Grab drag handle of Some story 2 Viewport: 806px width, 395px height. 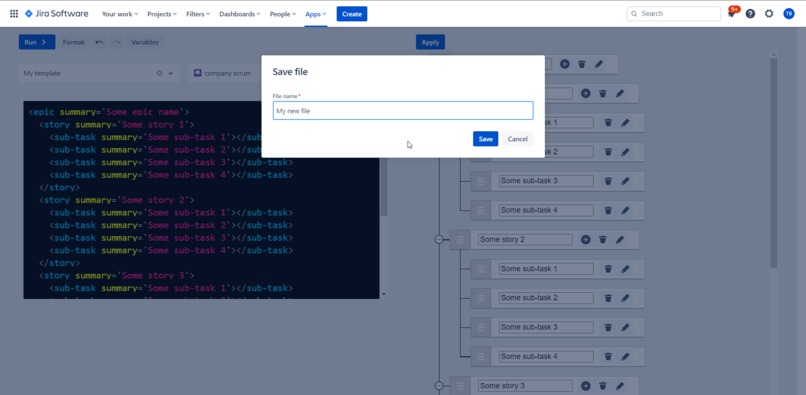pos(460,240)
